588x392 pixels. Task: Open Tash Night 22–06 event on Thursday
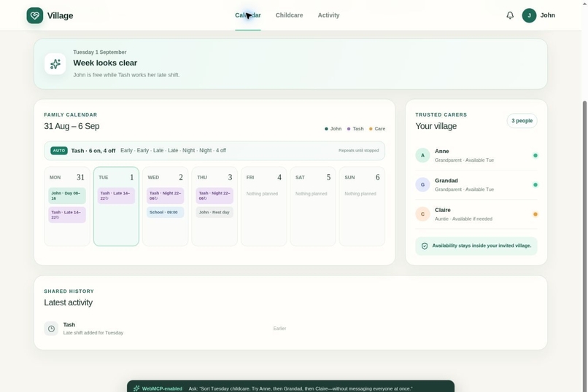pos(214,196)
